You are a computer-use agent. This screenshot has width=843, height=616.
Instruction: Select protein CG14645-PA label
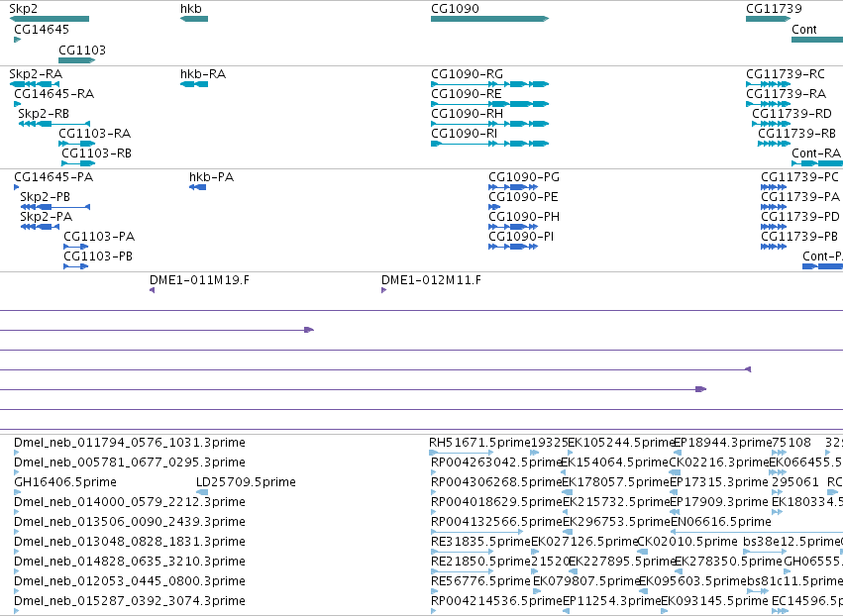point(53,177)
